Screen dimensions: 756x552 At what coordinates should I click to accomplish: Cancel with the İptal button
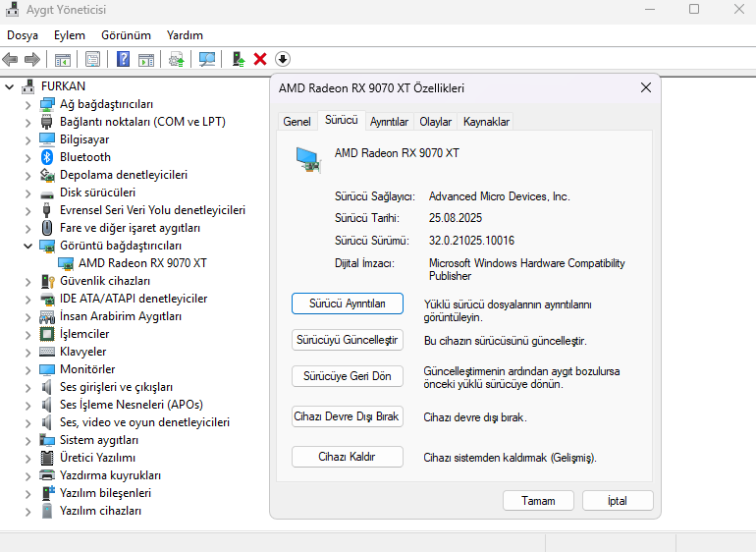tap(618, 501)
